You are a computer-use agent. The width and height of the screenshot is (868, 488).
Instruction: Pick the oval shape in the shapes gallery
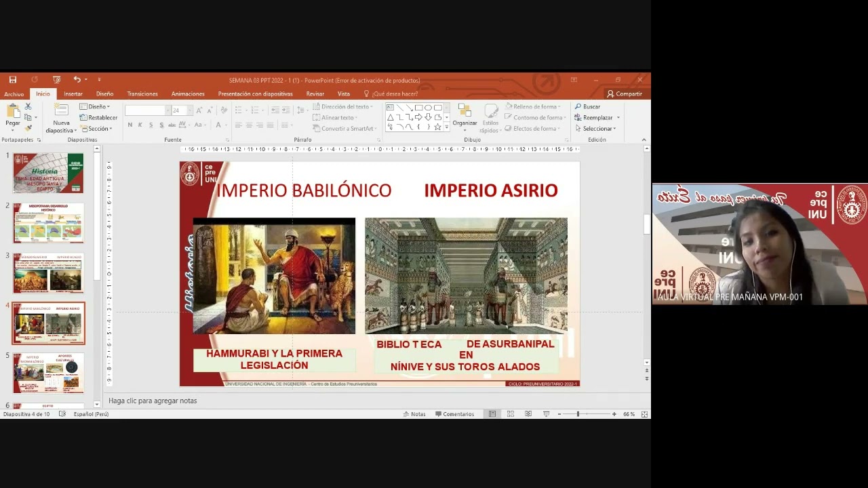coord(429,108)
